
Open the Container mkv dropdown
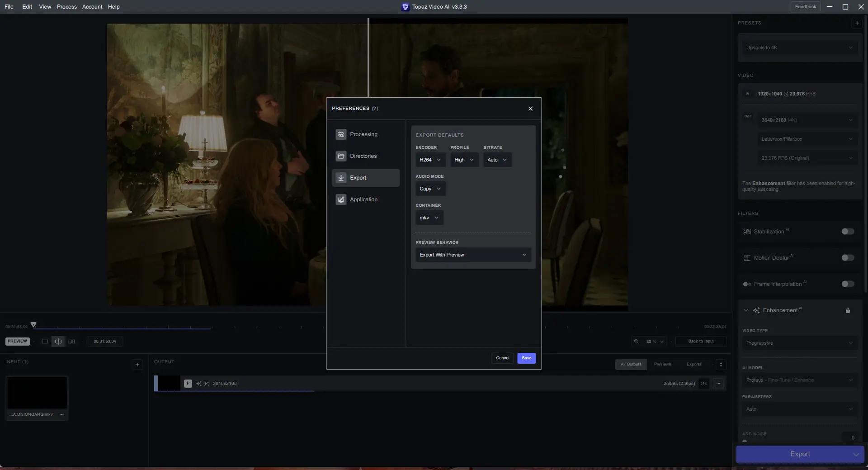(429, 218)
